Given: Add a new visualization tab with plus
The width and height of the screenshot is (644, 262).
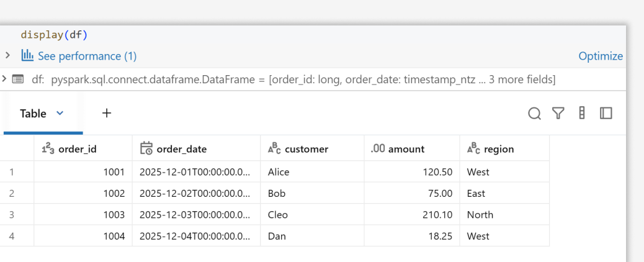Looking at the screenshot, I should [x=107, y=113].
